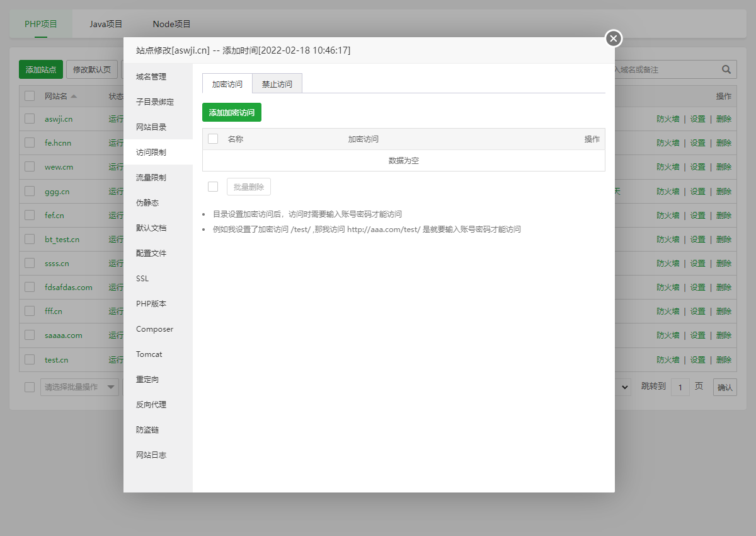
Task: Click the 添加站点 button
Action: pos(40,69)
